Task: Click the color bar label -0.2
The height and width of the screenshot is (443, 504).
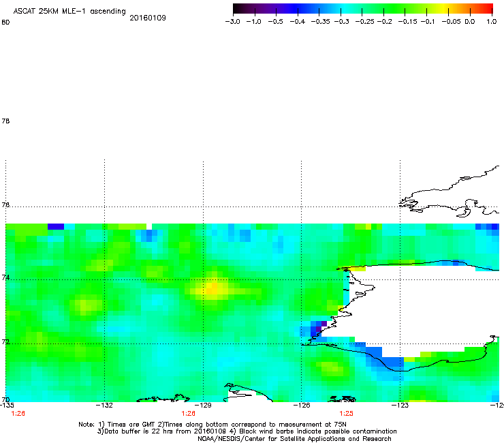Action: click(x=384, y=22)
